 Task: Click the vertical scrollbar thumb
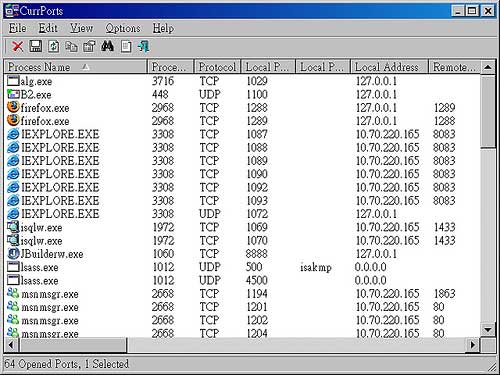click(x=488, y=111)
